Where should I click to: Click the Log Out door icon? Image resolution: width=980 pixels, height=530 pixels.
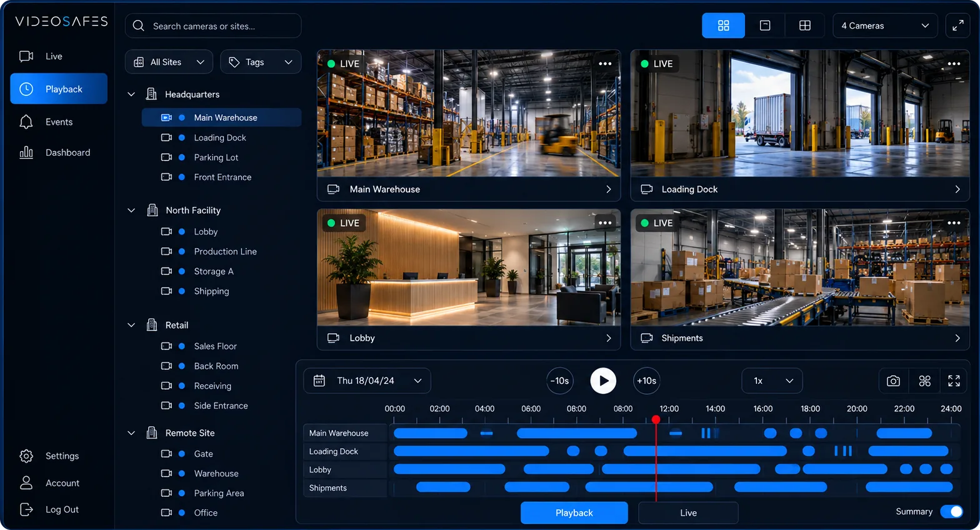(x=26, y=509)
